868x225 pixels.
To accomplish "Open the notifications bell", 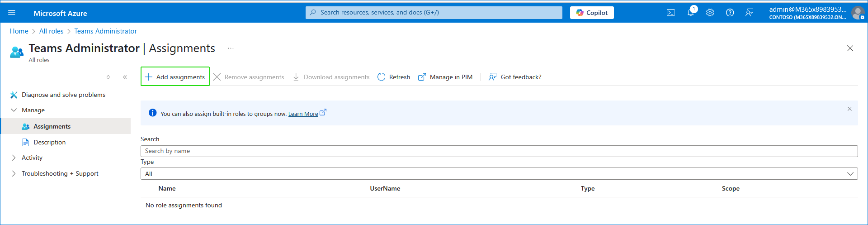I will (690, 13).
